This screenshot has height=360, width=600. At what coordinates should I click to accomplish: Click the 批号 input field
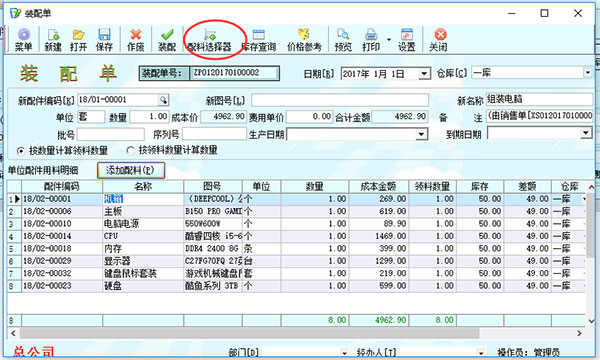pyautogui.click(x=111, y=134)
